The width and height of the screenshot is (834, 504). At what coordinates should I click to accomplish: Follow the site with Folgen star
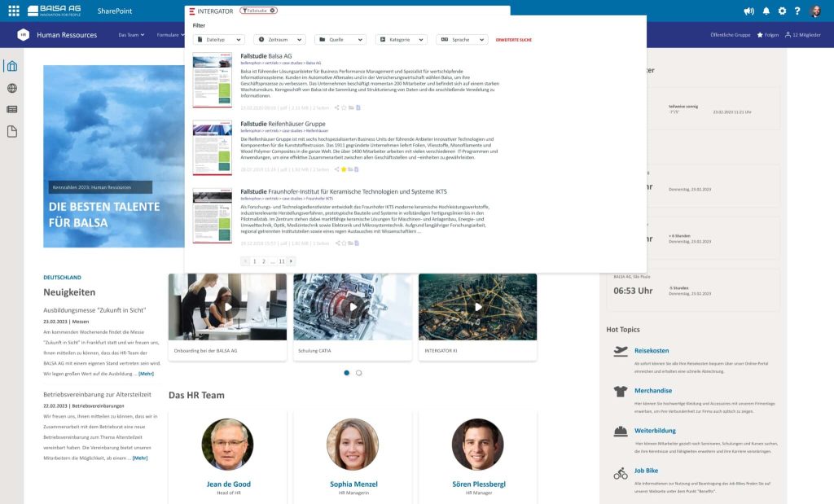[767, 35]
